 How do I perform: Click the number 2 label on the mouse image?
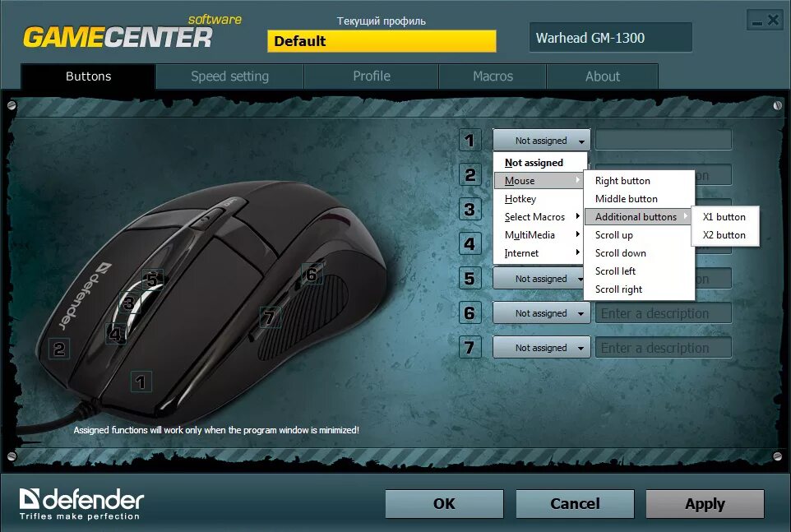(59, 349)
